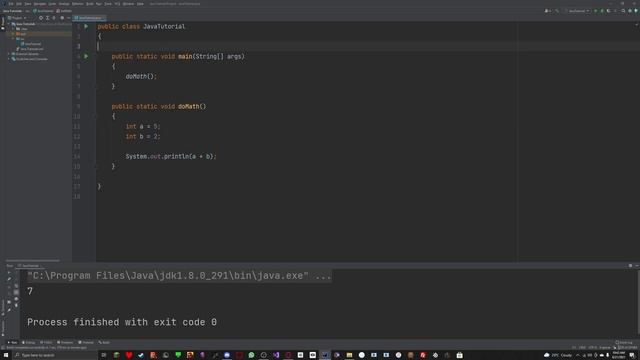This screenshot has width=640, height=360.
Task: Open TODO tool window tab
Action: click(x=46, y=342)
